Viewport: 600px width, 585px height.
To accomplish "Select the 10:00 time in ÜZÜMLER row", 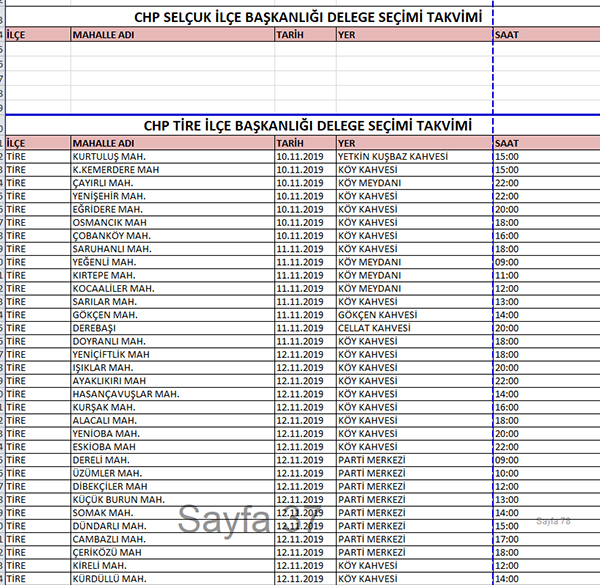I will tap(546, 473).
